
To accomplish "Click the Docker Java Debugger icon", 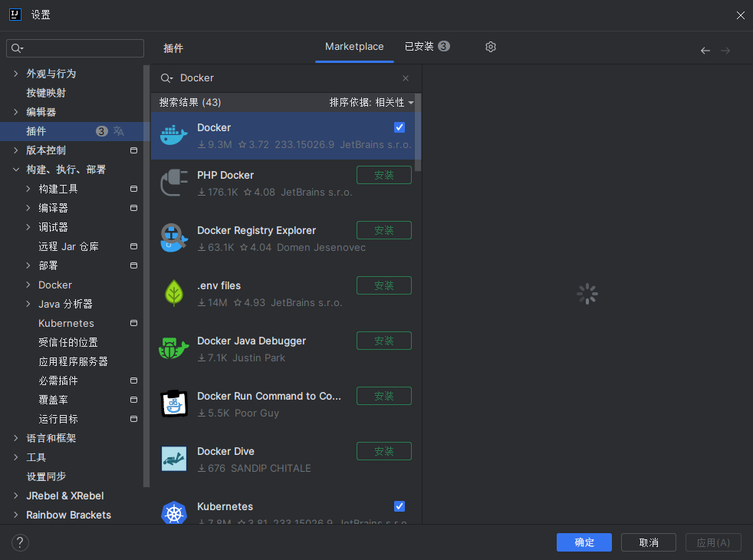I will coord(174,349).
